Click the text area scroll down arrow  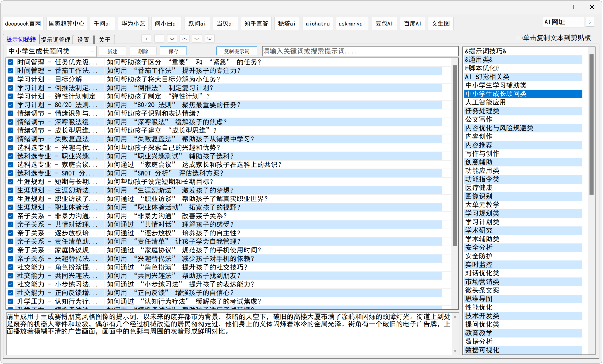(x=455, y=351)
